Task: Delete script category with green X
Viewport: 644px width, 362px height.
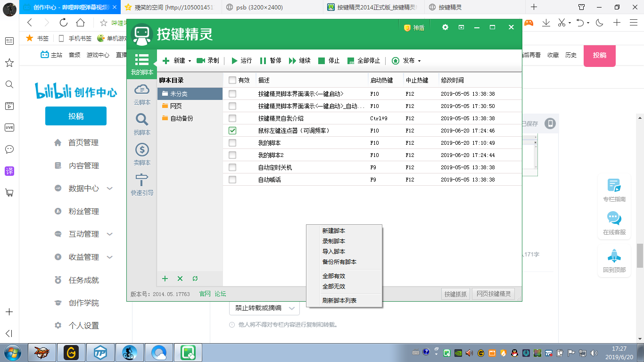Action: coord(180,279)
